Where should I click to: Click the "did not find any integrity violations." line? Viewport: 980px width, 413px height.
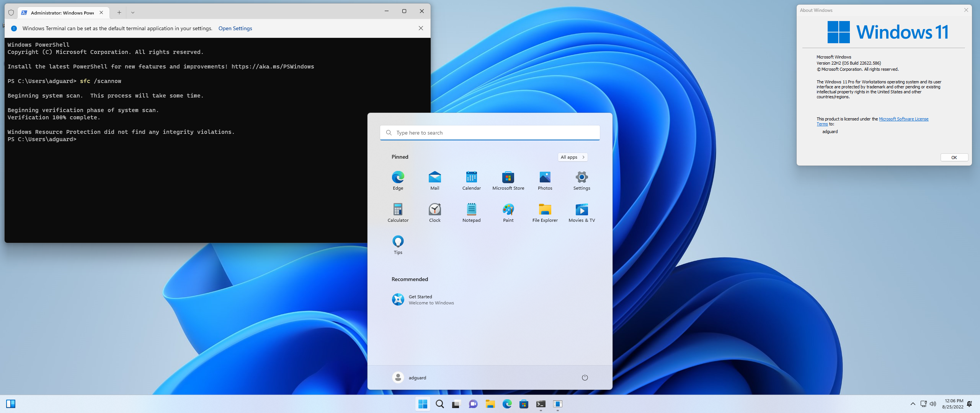121,132
